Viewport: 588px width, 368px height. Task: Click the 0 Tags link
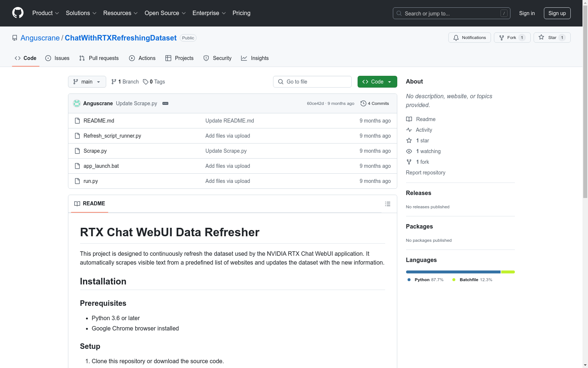coord(154,82)
